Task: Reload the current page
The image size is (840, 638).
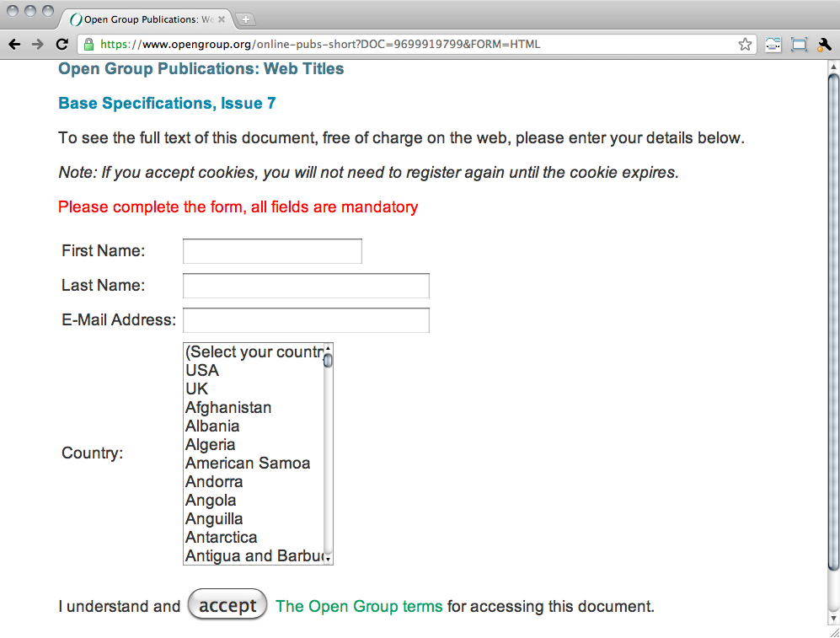Action: (x=62, y=45)
